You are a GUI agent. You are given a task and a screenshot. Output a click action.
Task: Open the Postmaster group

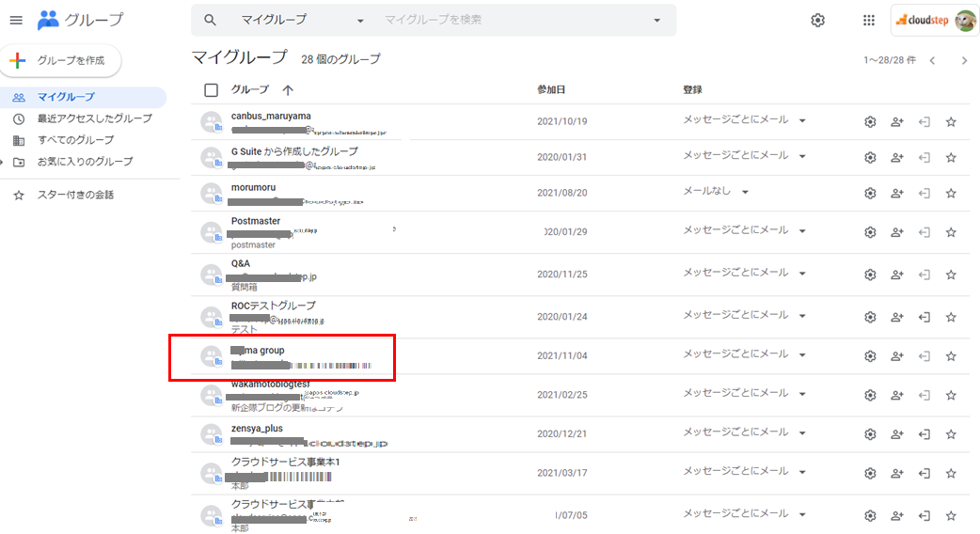(x=256, y=221)
